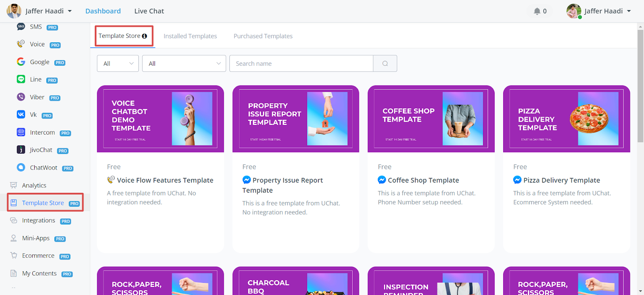
Task: Open the Google channel icon
Action: (21, 62)
